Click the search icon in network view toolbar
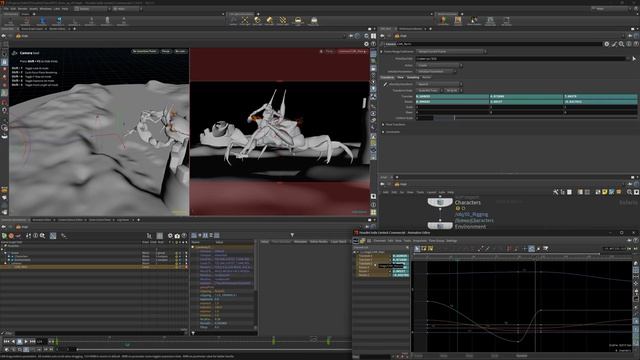This screenshot has width=640, height=360. 629,192
